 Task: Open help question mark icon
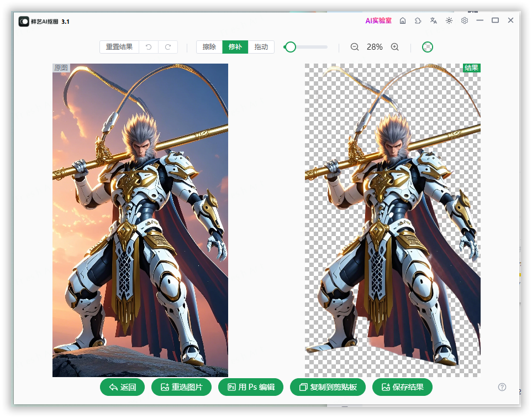point(502,387)
